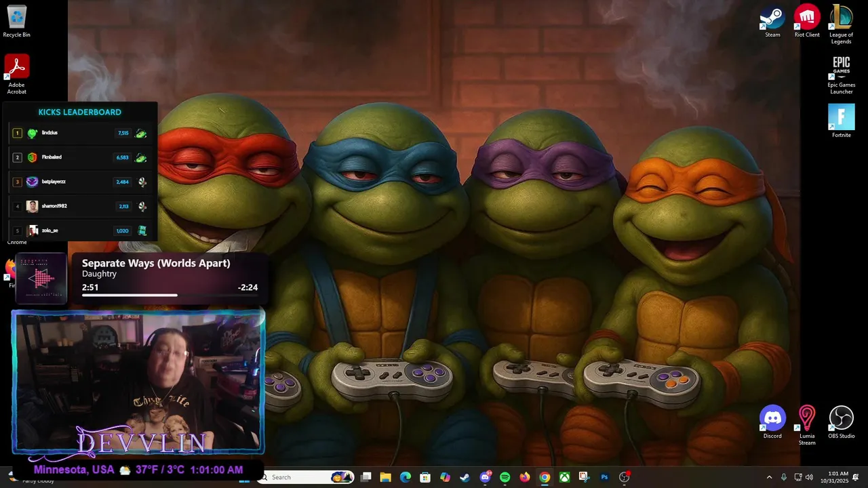868x488 pixels.
Task: Click the KICKS LEADERBOARD heading
Action: (x=80, y=112)
